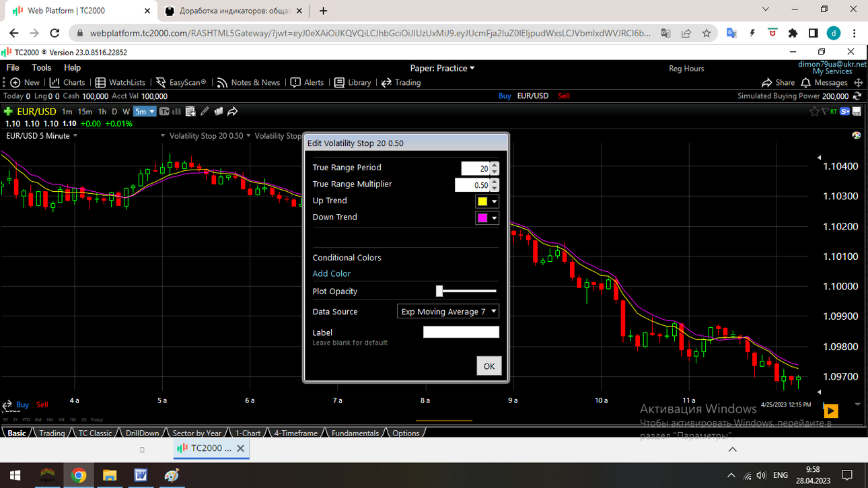Click OK in the Edit Volatility Stop dialog
This screenshot has width=868, height=488.
click(489, 366)
